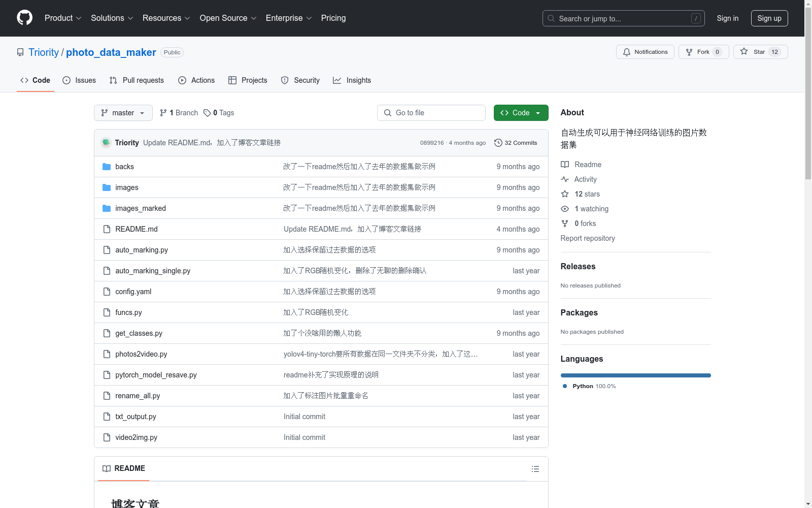
Task: Click the file icon beside funcs.py
Action: pyautogui.click(x=107, y=312)
